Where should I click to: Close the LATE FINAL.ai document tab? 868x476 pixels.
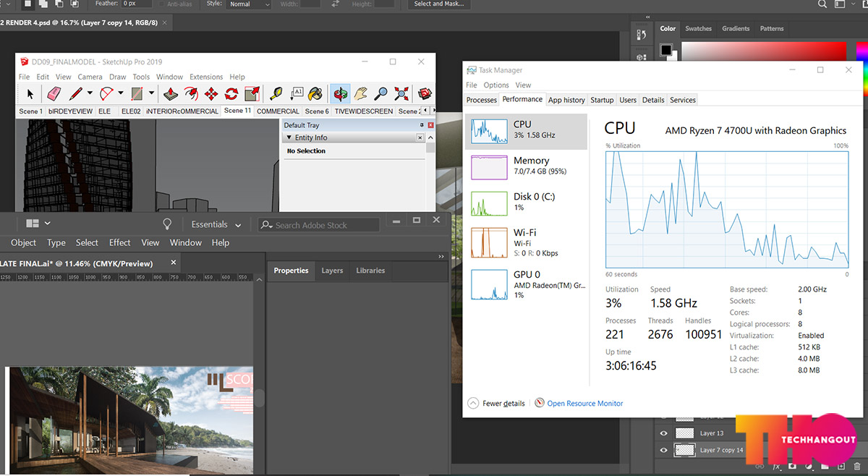tap(174, 263)
